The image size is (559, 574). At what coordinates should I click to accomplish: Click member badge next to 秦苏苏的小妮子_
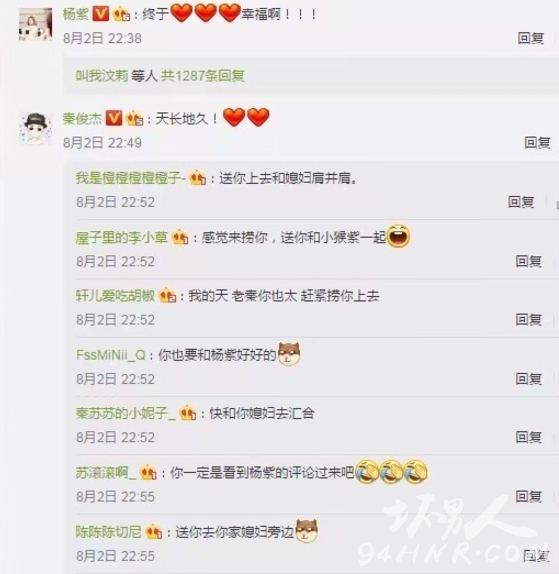(x=188, y=414)
